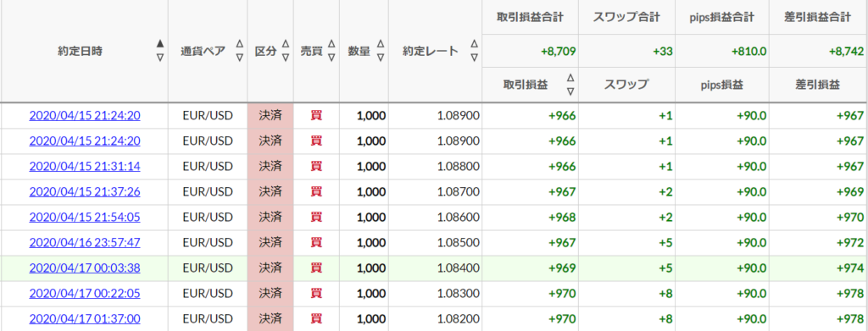Image resolution: width=868 pixels, height=331 pixels.
Task: Sort 約定日時 descending with the down arrow
Action: [x=160, y=58]
